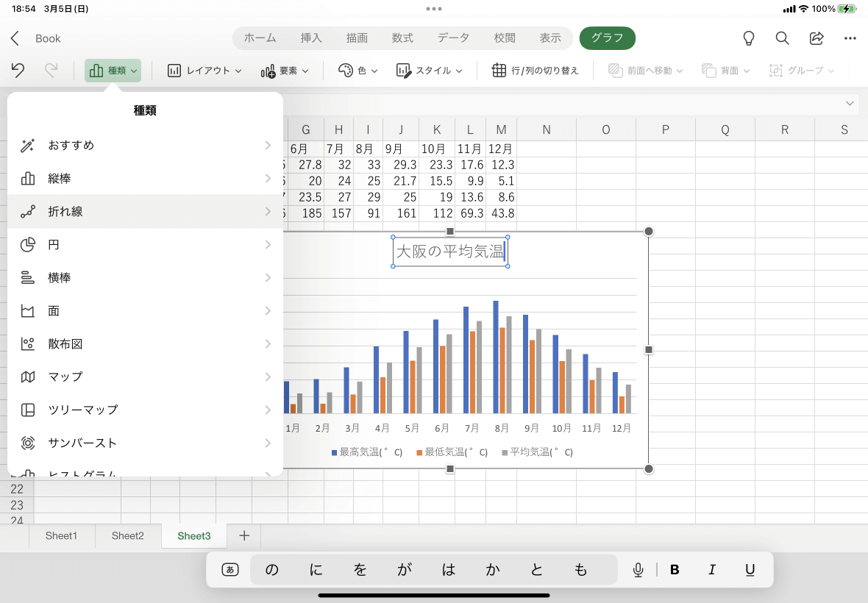The height and width of the screenshot is (603, 868).
Task: Tap the が keyboard suggestion
Action: pyautogui.click(x=404, y=569)
